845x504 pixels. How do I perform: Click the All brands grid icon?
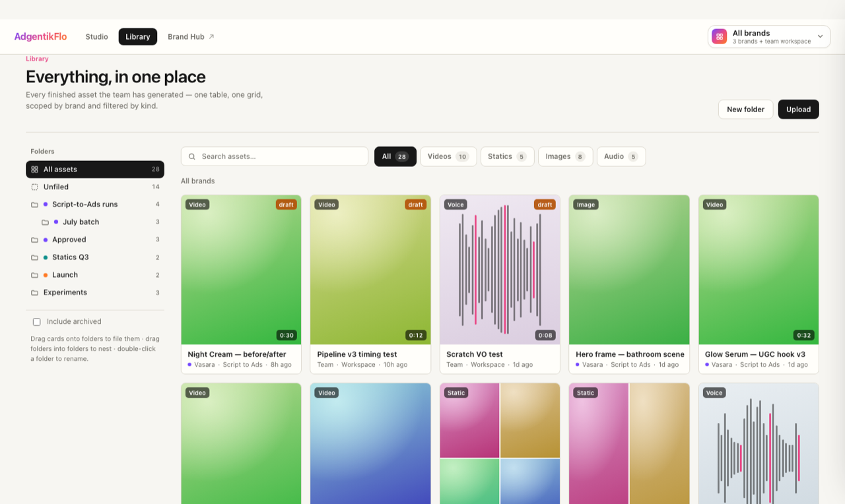coord(720,37)
